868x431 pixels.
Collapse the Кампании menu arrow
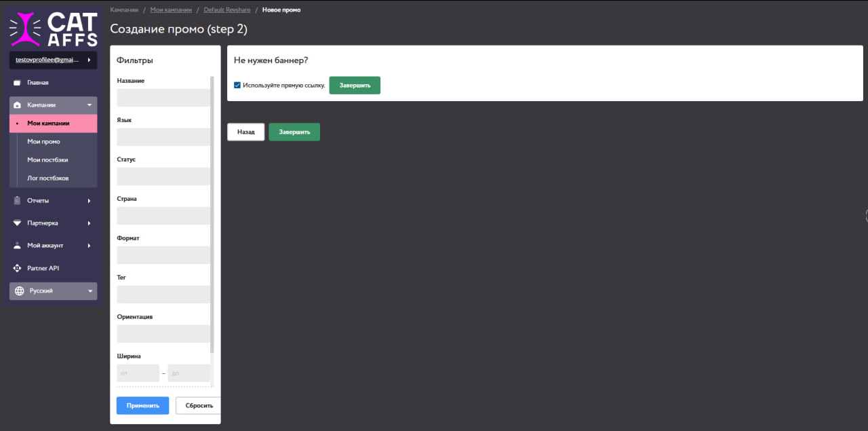[89, 105]
